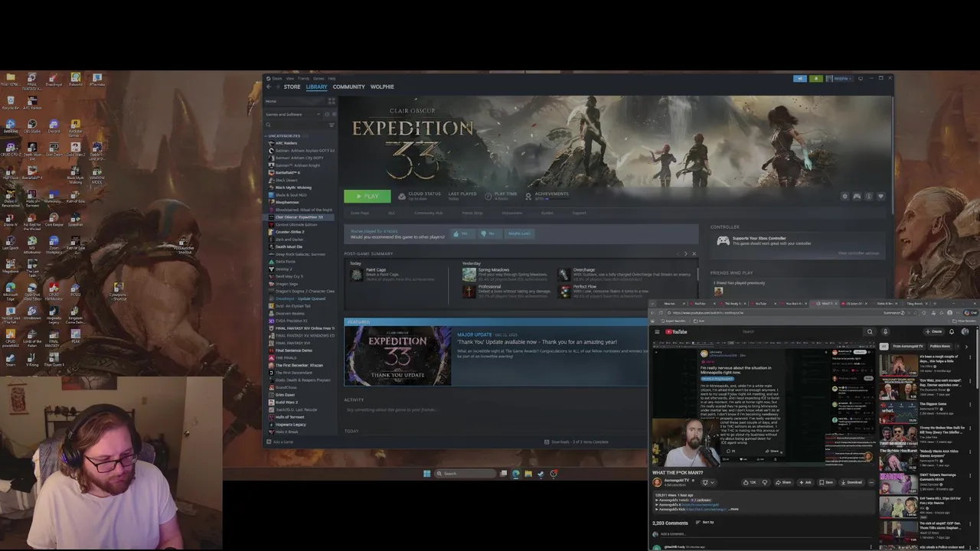The image size is (980, 551).
Task: Click Steam's back navigation arrow
Action: click(269, 86)
